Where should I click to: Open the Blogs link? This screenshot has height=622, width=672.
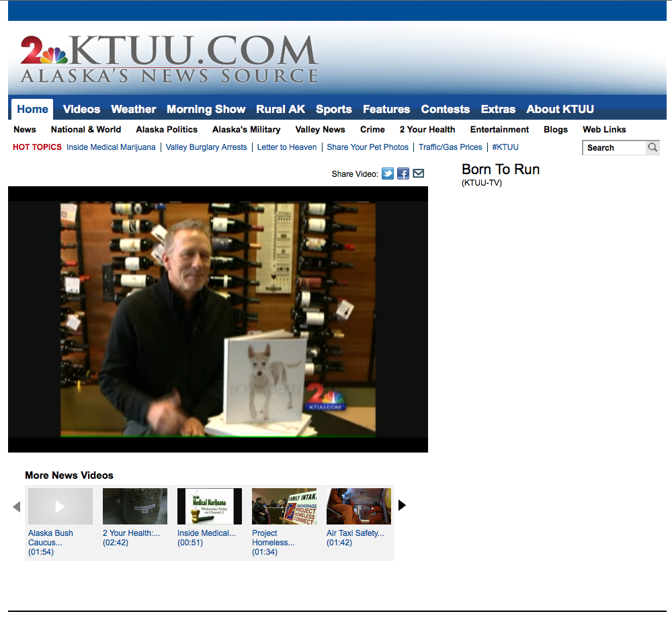(556, 130)
